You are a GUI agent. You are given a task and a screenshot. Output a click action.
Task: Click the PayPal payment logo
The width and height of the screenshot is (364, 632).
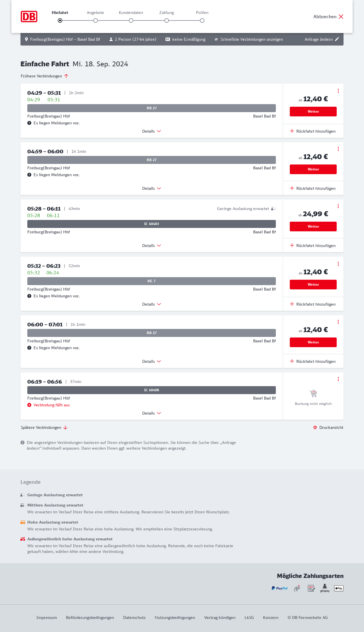[280, 588]
